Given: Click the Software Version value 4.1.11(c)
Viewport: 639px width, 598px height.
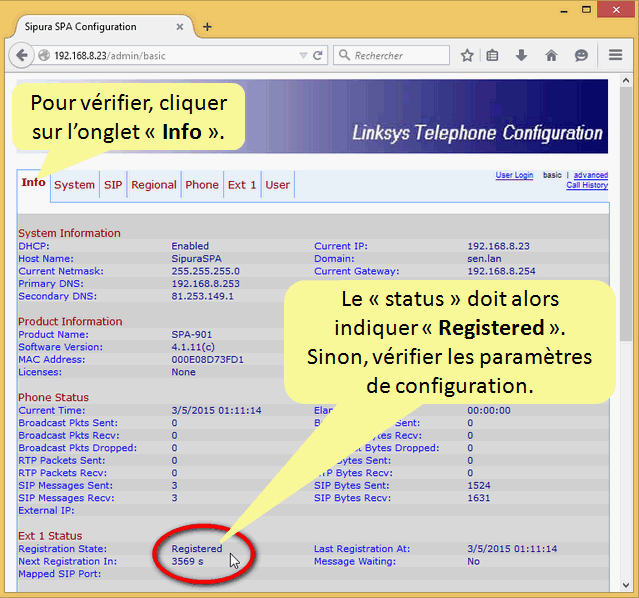Looking at the screenshot, I should click(x=193, y=347).
